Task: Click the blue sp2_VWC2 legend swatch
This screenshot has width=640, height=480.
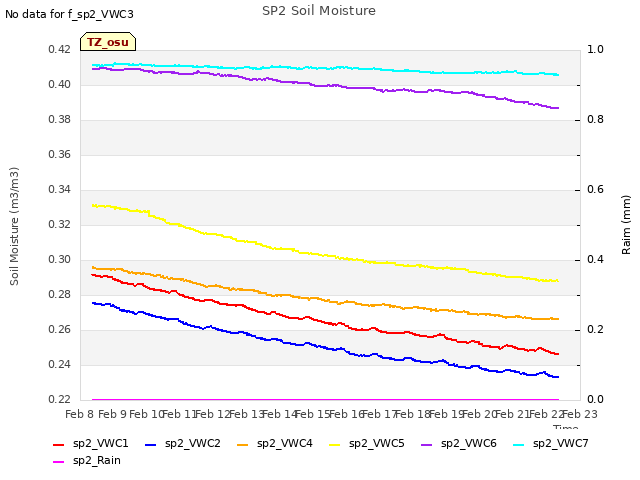Action: point(151,444)
